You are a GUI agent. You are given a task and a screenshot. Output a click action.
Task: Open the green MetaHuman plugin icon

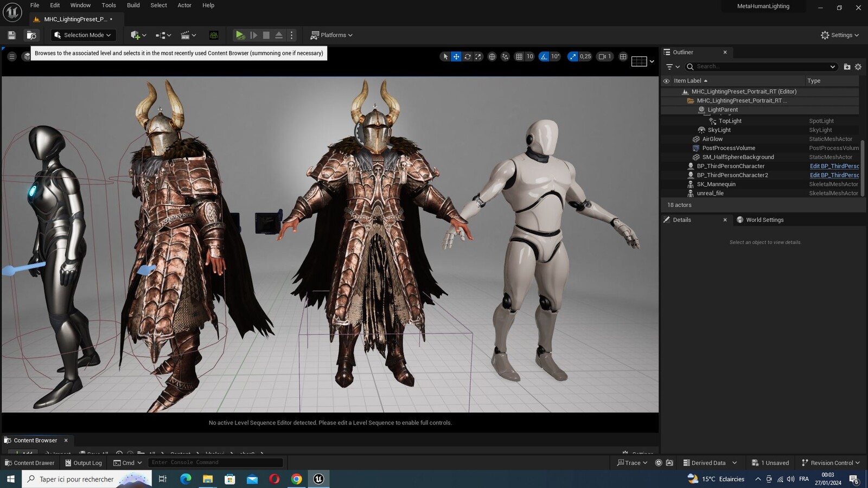[x=214, y=35]
